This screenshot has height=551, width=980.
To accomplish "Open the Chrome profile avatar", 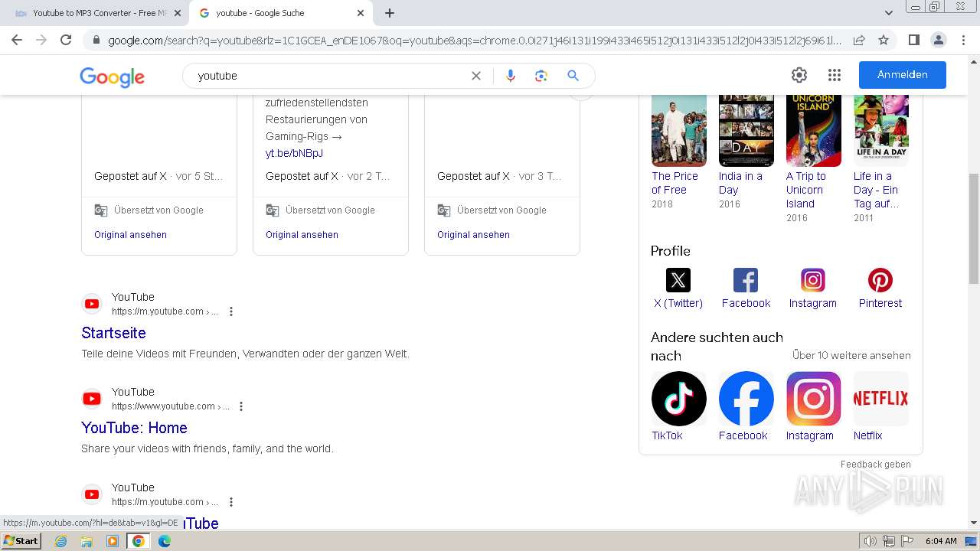I will click(x=938, y=40).
